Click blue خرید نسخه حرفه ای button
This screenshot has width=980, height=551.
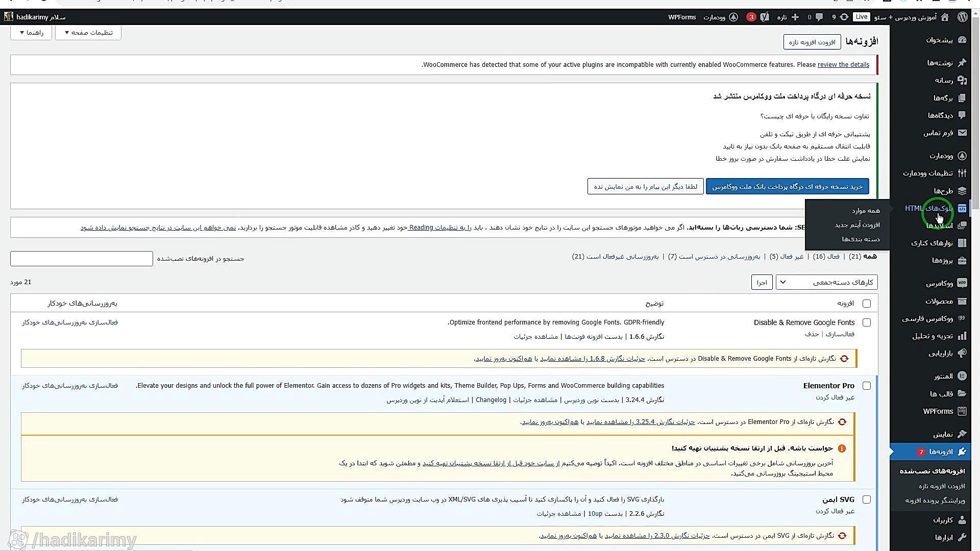coord(788,186)
